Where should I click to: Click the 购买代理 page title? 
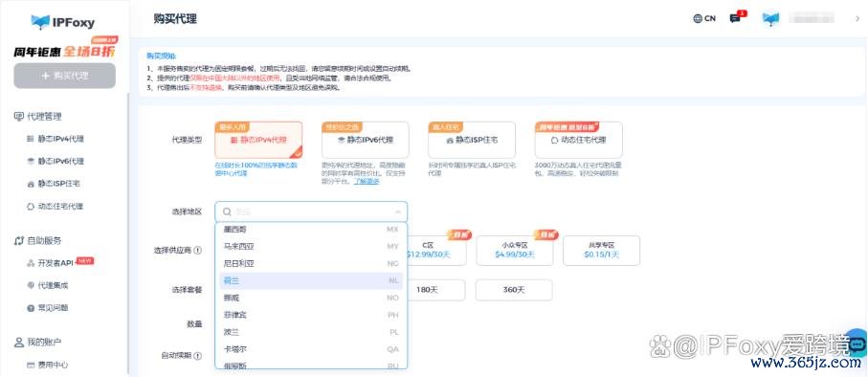[175, 19]
